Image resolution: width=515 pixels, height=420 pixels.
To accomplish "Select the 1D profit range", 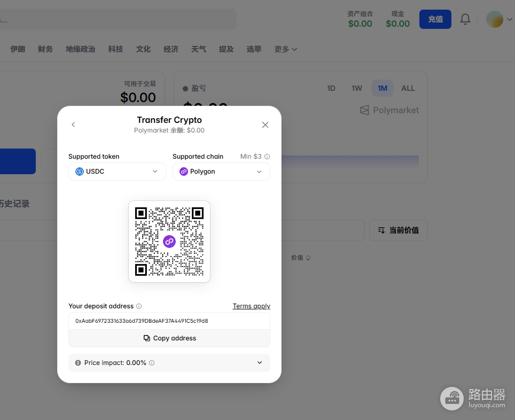I will [331, 88].
